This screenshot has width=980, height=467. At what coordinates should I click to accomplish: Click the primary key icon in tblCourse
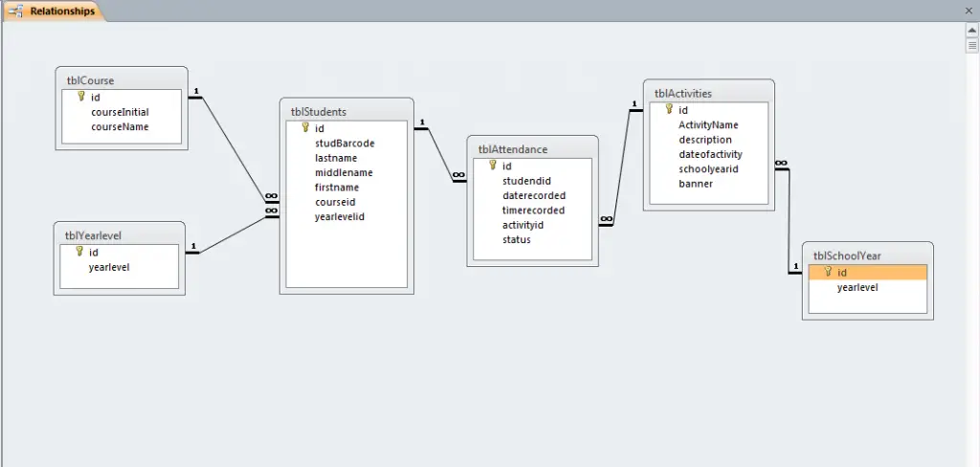coord(81,97)
